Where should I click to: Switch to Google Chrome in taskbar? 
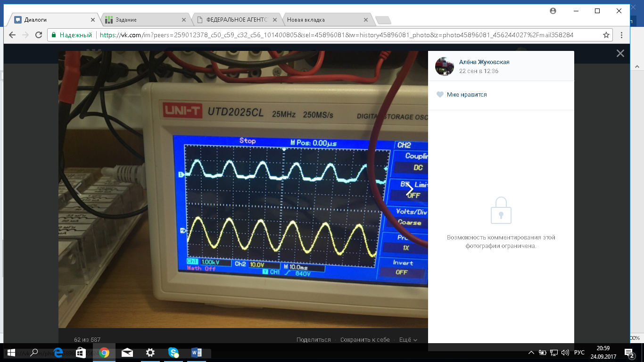coord(104,353)
